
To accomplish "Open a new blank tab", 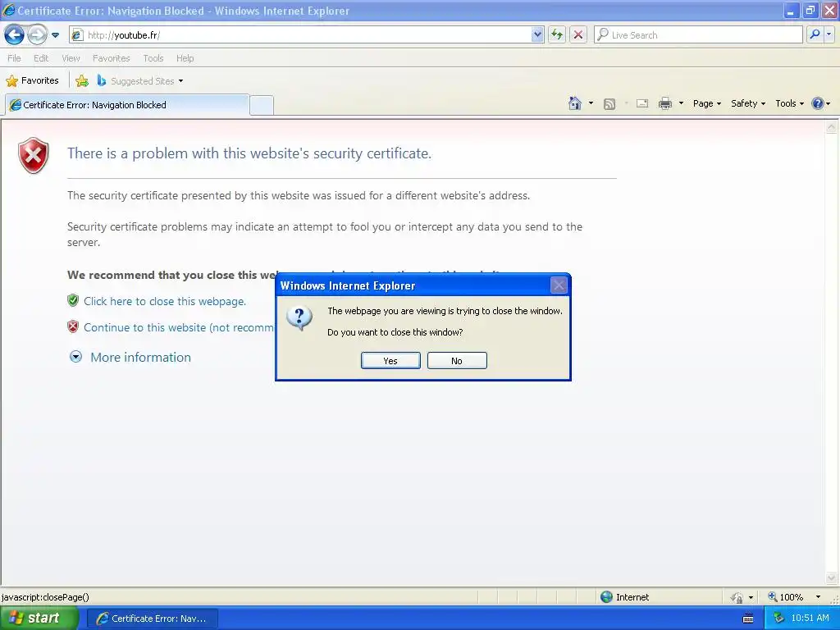I will click(262, 105).
